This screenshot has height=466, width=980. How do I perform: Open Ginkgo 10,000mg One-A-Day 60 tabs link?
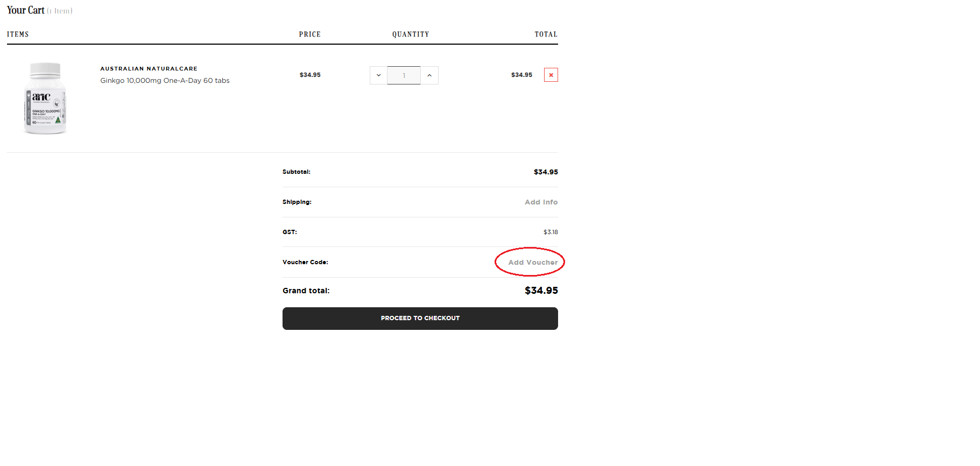tap(165, 81)
